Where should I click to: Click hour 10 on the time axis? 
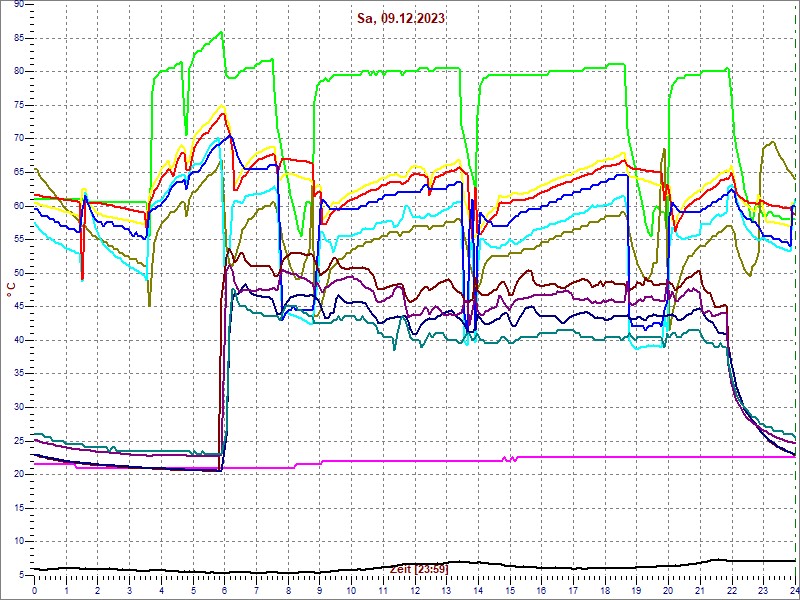352,590
